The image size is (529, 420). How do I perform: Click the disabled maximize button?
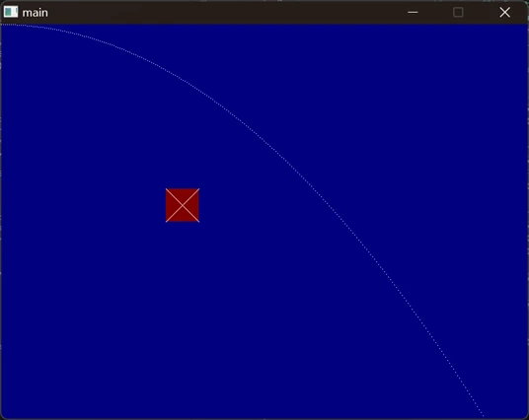tap(458, 13)
